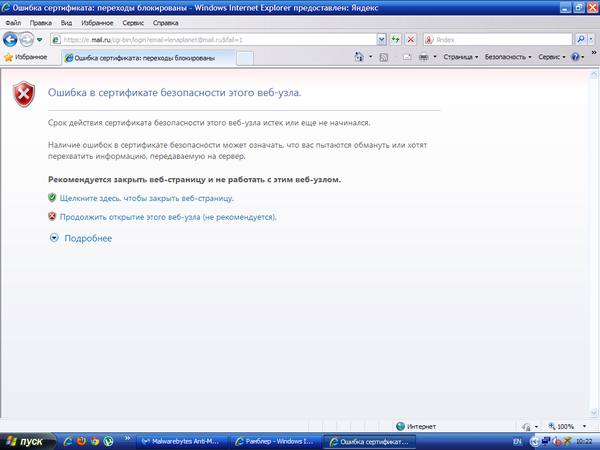Click the search magnifier icon
The image size is (600, 450).
pos(581,39)
